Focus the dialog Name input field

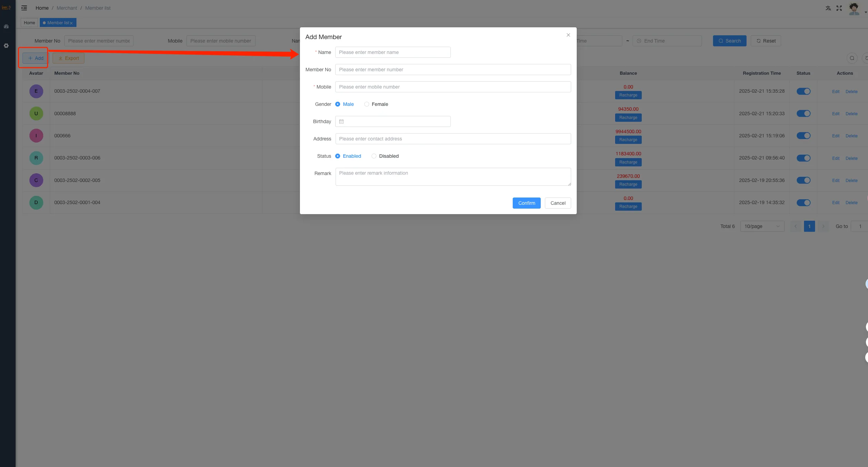(393, 52)
